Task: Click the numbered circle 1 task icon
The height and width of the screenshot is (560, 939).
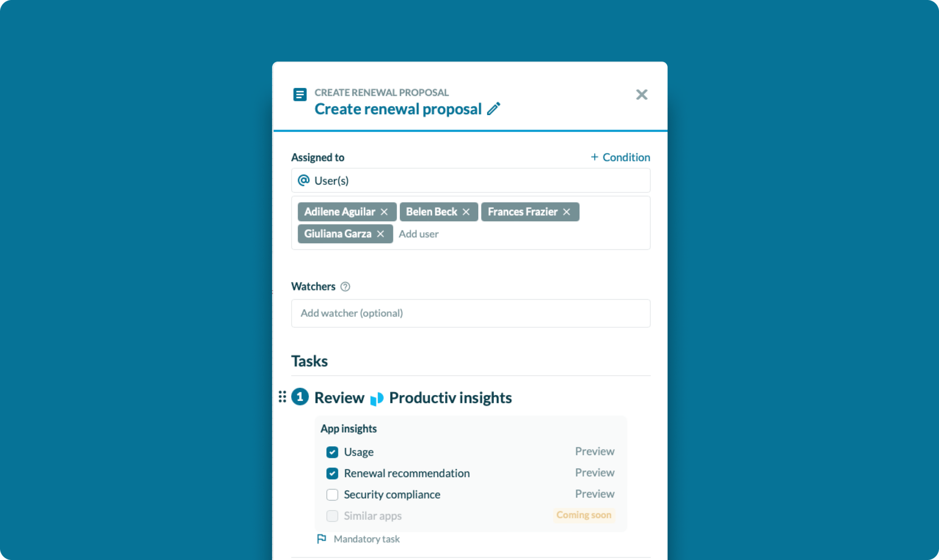Action: click(300, 397)
